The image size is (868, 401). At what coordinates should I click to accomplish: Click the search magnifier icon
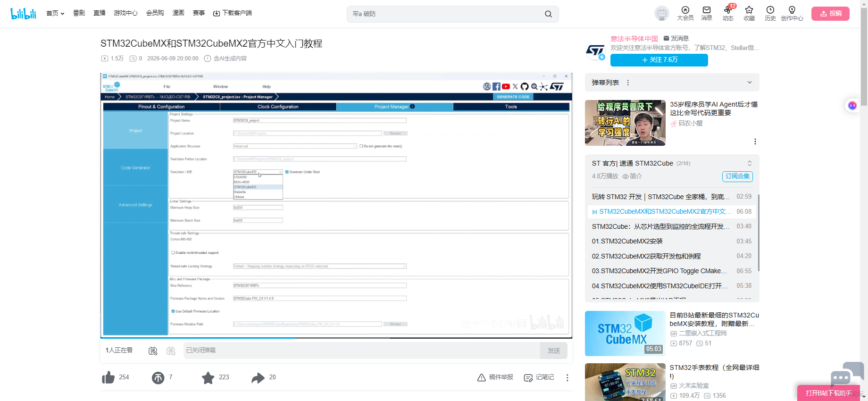pos(548,14)
